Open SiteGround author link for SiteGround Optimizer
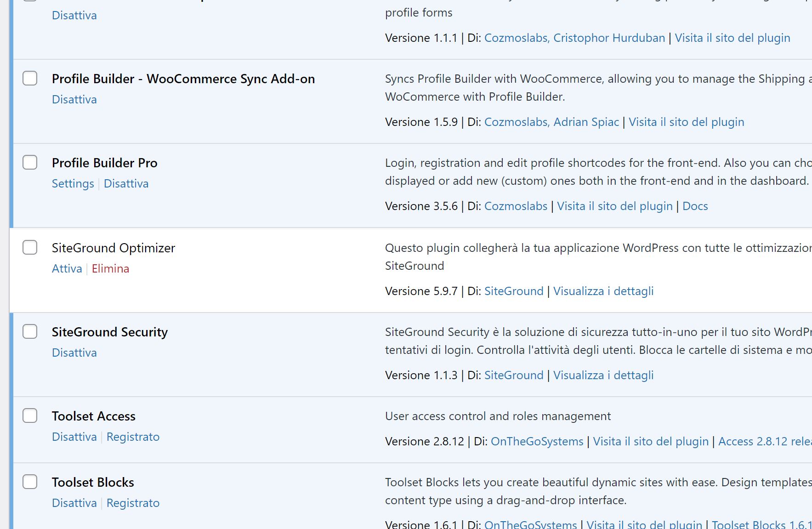Image resolution: width=812 pixels, height=529 pixels. point(514,291)
